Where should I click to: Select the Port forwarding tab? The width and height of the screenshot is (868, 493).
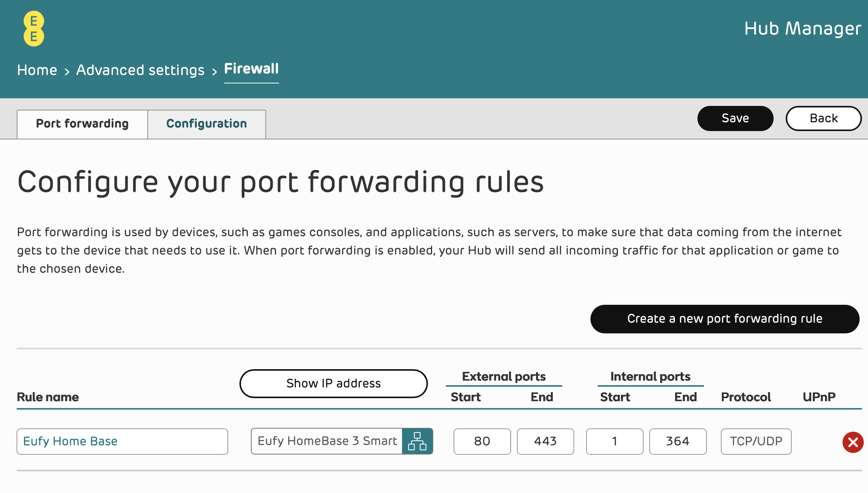pyautogui.click(x=82, y=124)
